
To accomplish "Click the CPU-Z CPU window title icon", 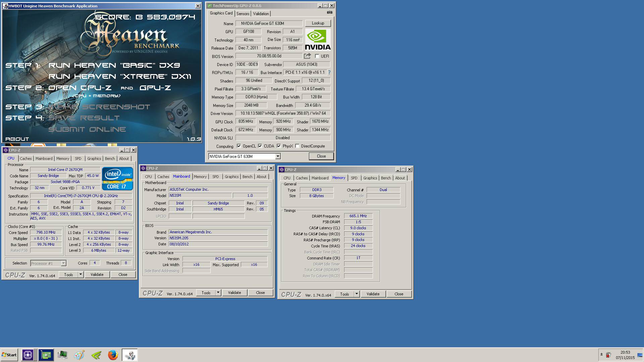I will click(x=5, y=150).
